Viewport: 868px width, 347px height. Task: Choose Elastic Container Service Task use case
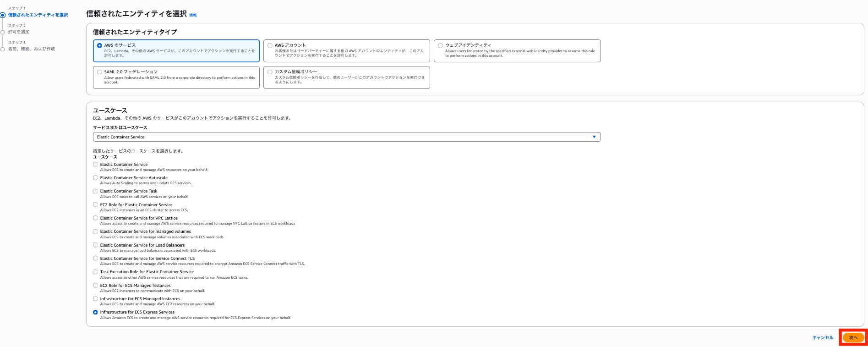click(95, 191)
